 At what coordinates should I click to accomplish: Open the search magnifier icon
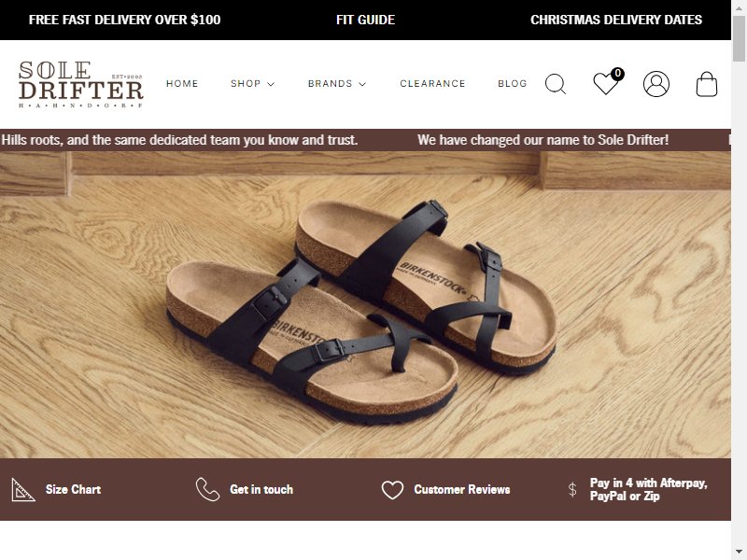tap(556, 84)
